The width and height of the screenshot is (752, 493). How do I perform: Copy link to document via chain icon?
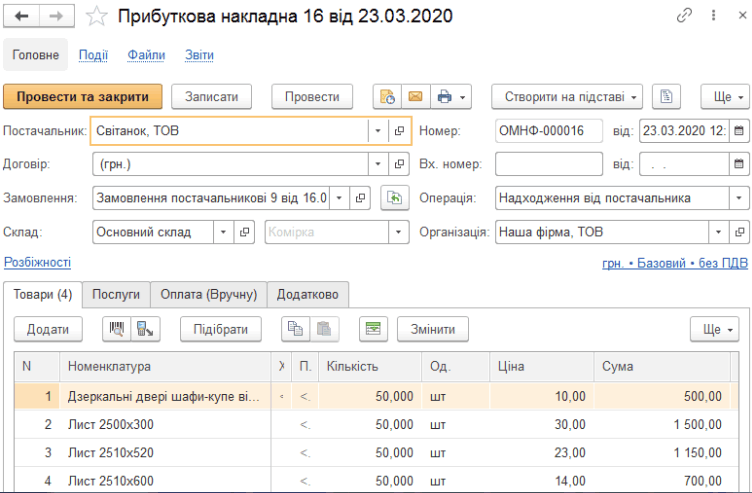(684, 15)
